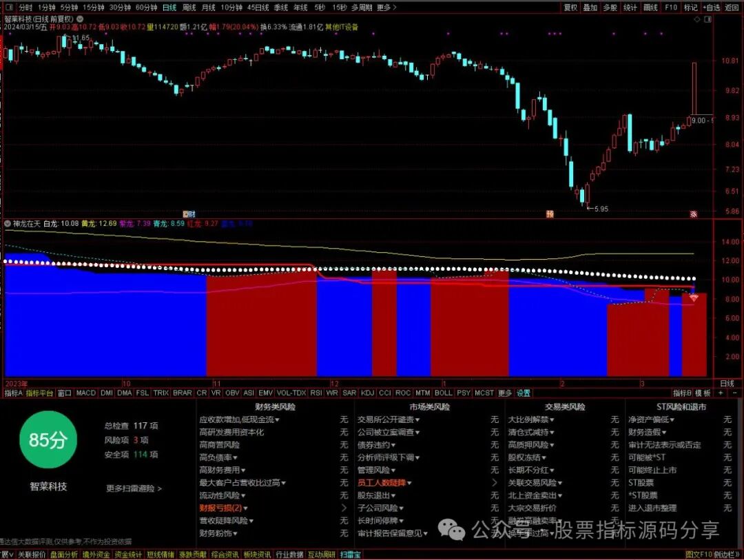Click the 叠加 overlay button

590,8
